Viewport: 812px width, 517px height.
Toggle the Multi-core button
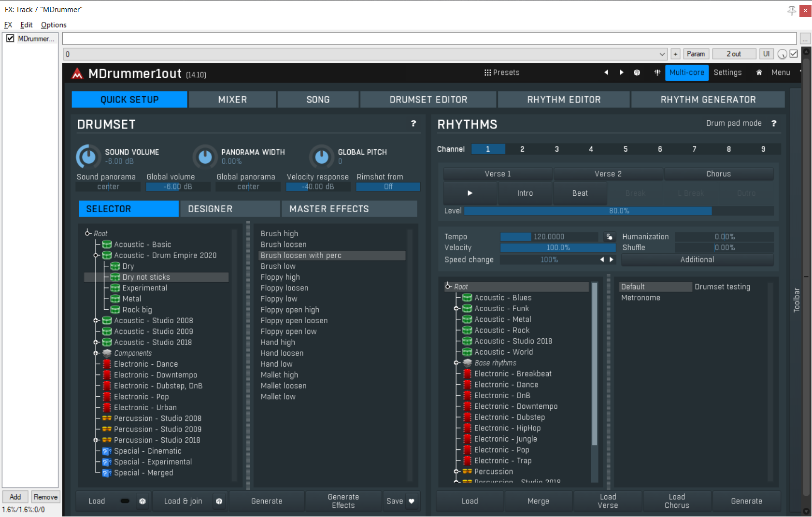click(686, 72)
